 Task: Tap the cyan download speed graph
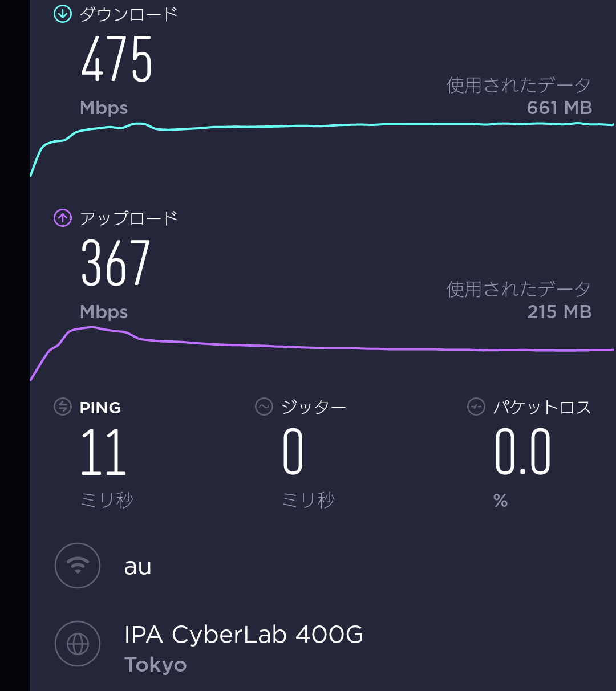tap(342, 125)
